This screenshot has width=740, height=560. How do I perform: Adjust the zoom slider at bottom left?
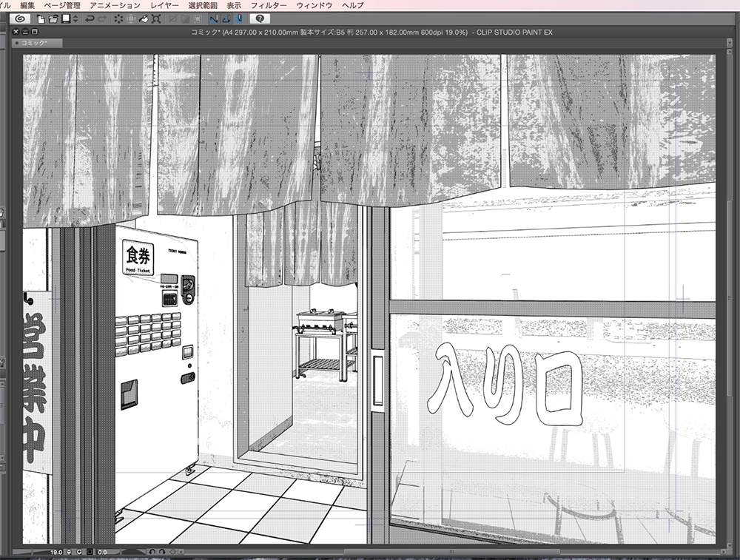click(30, 552)
